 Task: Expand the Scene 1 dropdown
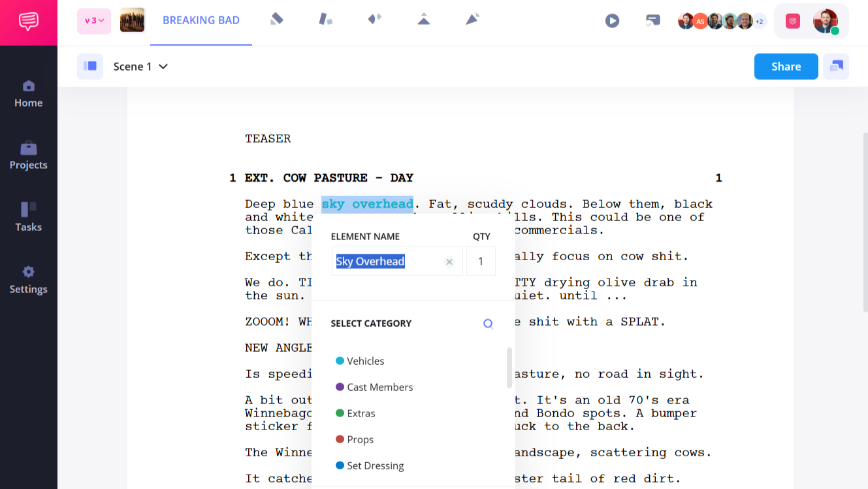point(140,67)
